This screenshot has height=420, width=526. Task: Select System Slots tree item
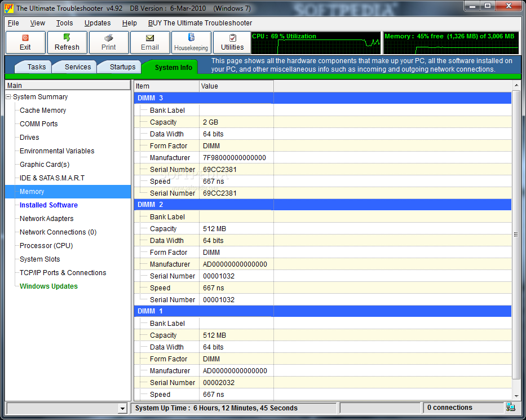pyautogui.click(x=40, y=259)
